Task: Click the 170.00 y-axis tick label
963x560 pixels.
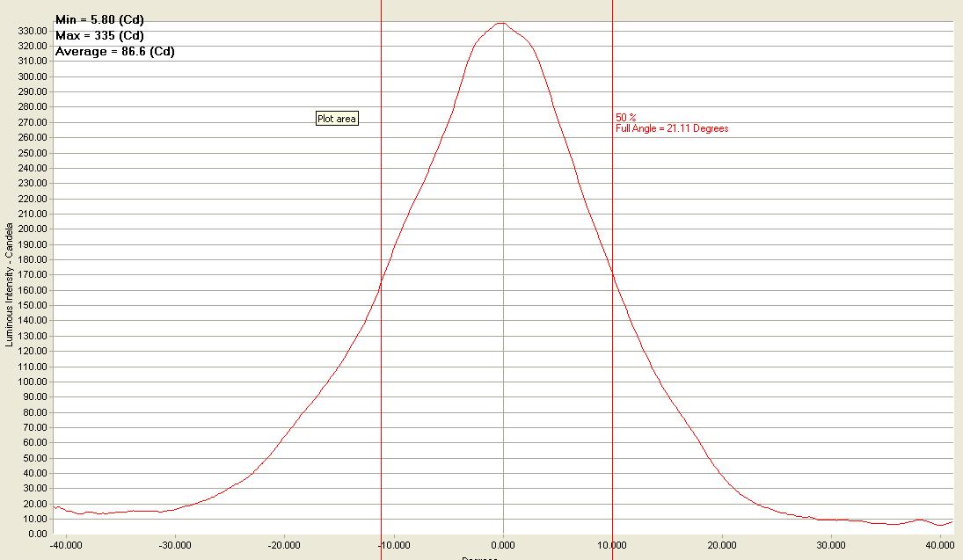Action: (x=32, y=275)
